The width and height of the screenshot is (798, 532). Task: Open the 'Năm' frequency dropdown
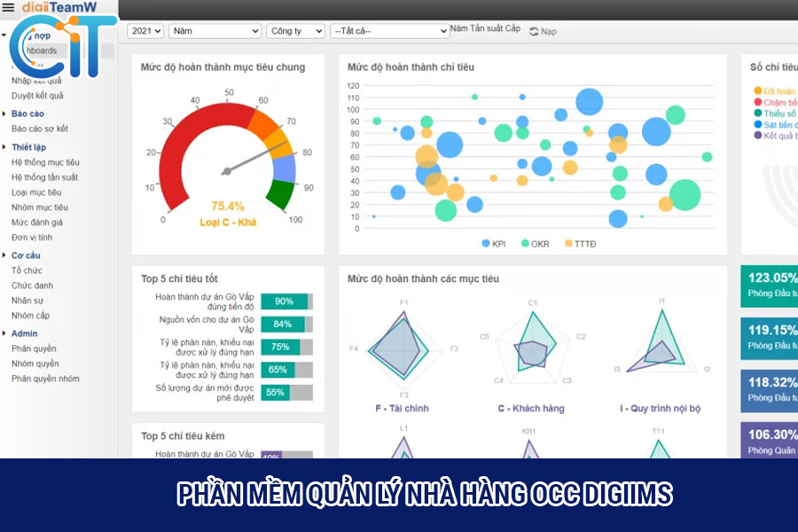[x=215, y=31]
